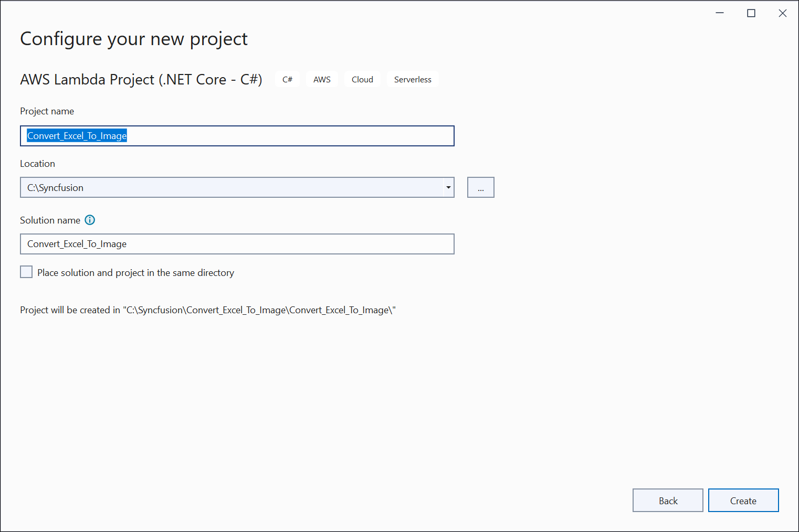Click the AWS Lambda Project template heading
Image resolution: width=799 pixels, height=532 pixels.
pyautogui.click(x=141, y=80)
